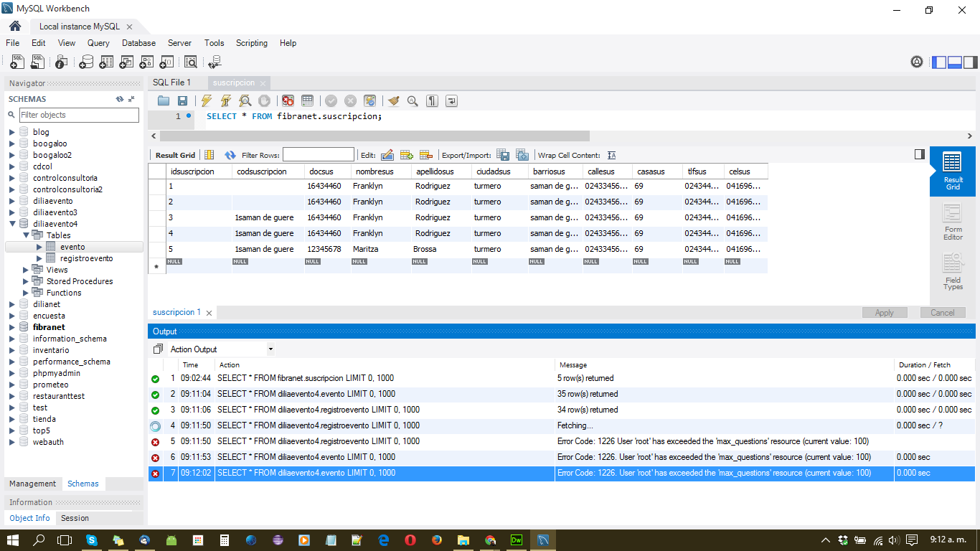Open script file folder icon in editor toolbar
This screenshot has width=980, height=551.
164,101
